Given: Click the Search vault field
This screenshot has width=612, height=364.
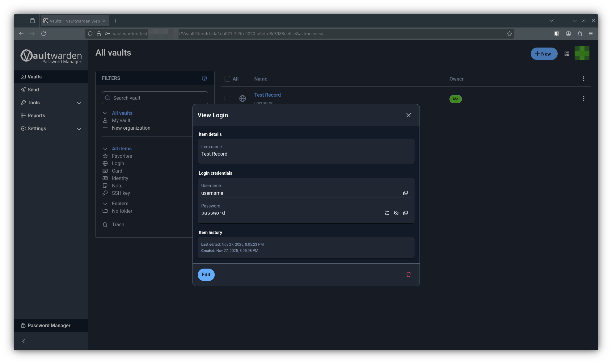Looking at the screenshot, I should click(x=158, y=98).
